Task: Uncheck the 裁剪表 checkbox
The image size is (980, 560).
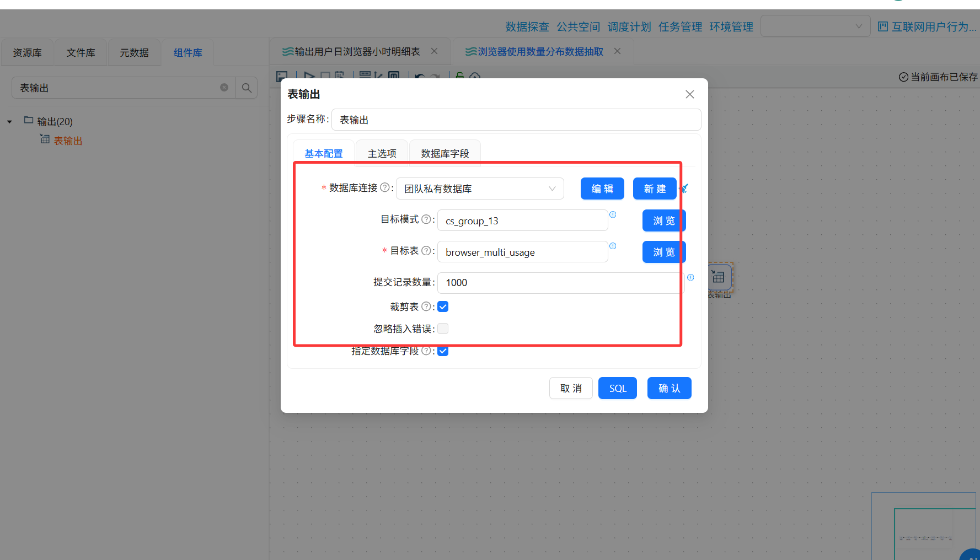Action: coord(443,306)
